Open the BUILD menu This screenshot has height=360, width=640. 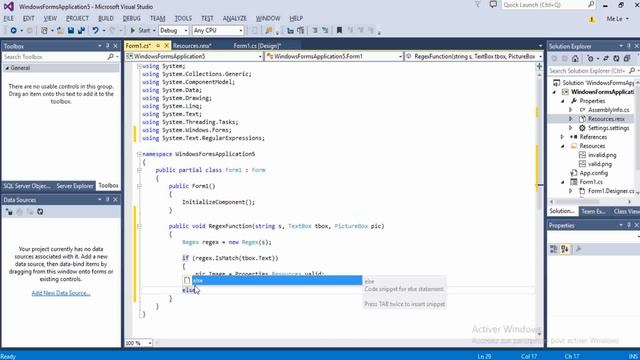coord(106,18)
